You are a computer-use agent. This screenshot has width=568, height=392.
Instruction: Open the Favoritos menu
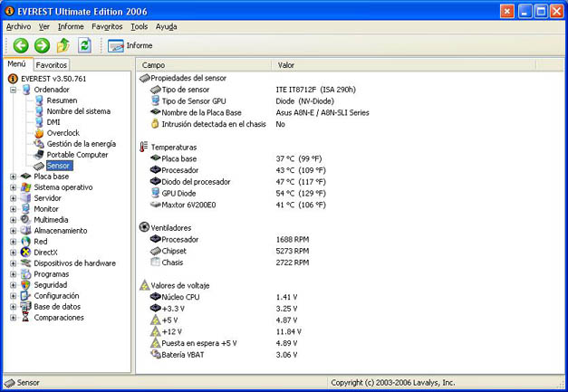click(x=107, y=26)
